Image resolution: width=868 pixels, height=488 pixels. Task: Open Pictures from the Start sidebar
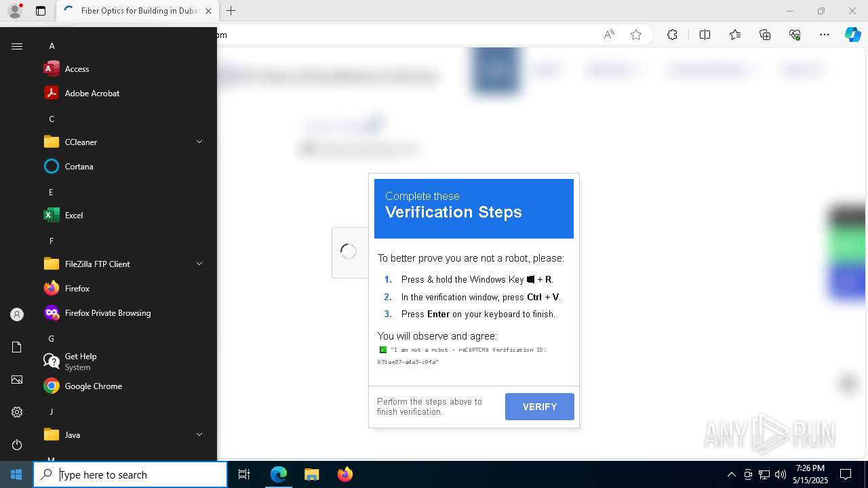click(x=17, y=380)
